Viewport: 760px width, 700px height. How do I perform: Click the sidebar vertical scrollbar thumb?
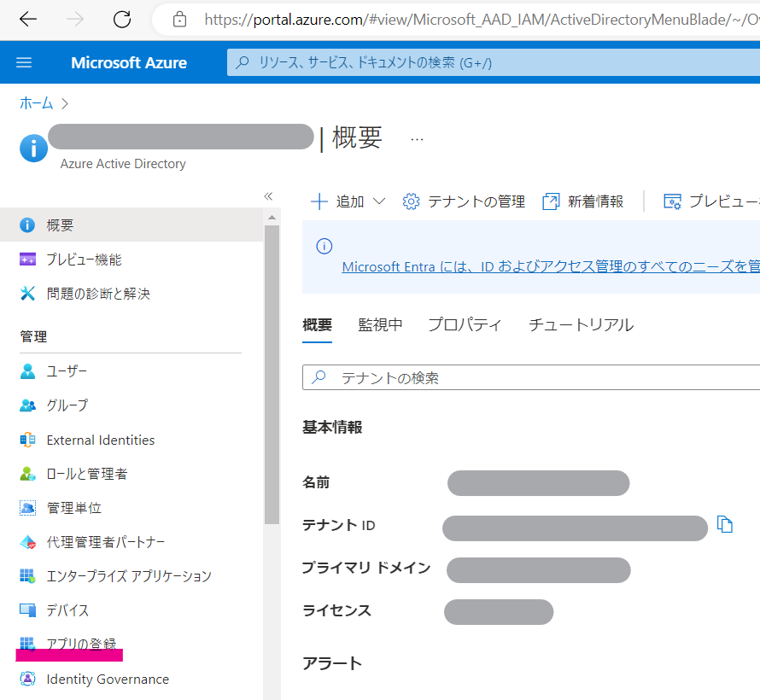[272, 374]
